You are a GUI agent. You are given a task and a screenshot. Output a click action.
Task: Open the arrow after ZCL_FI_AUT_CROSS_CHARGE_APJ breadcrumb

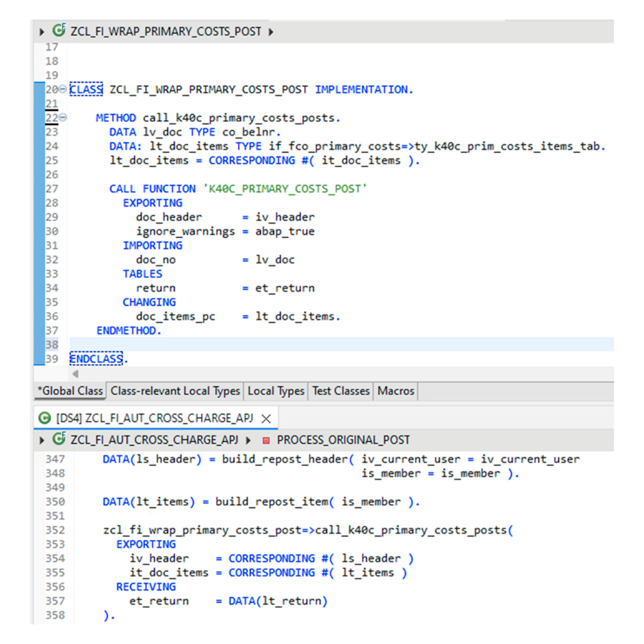tap(248, 440)
